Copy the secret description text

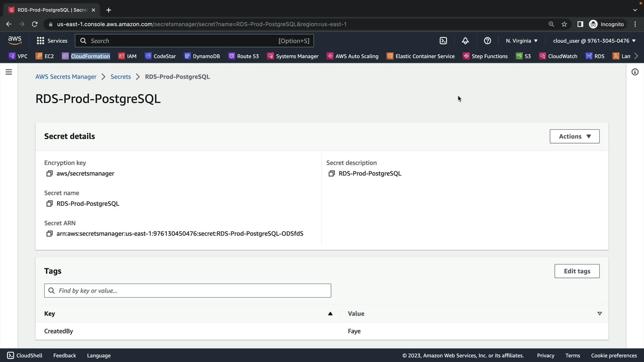(331, 173)
